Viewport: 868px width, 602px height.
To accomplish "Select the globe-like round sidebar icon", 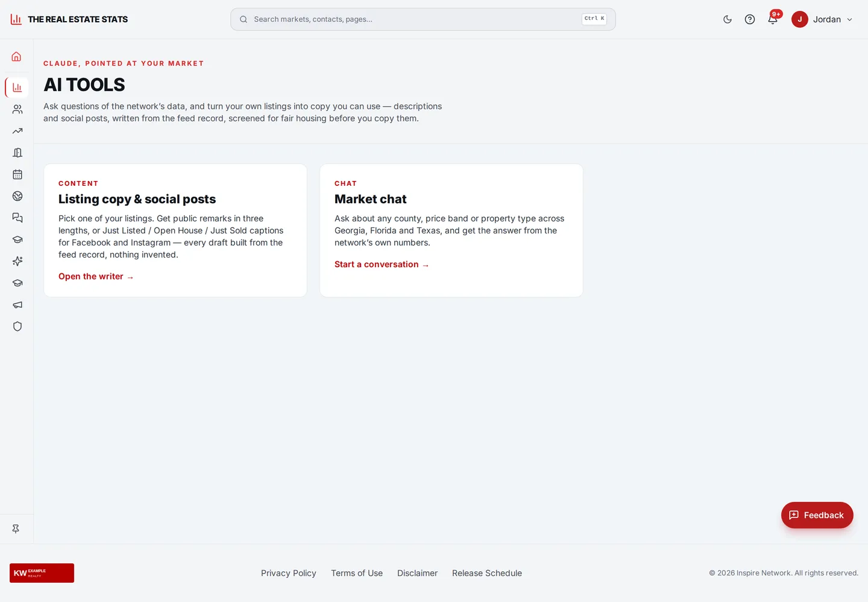I will tap(17, 196).
